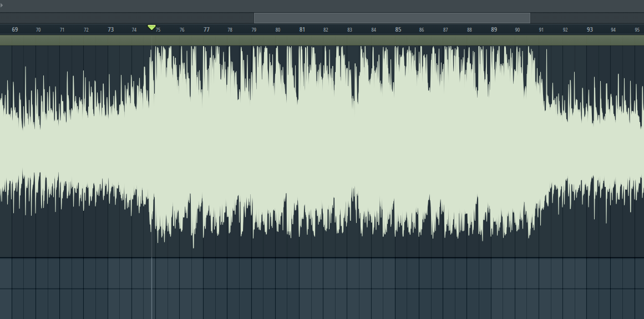Click bar 70 on the timeline ruler

(x=38, y=30)
